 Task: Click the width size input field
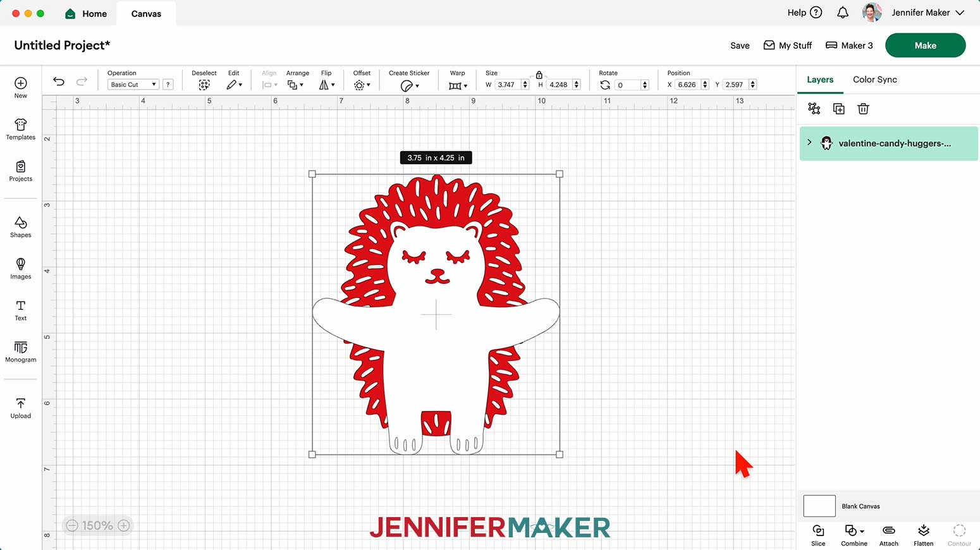pyautogui.click(x=508, y=85)
